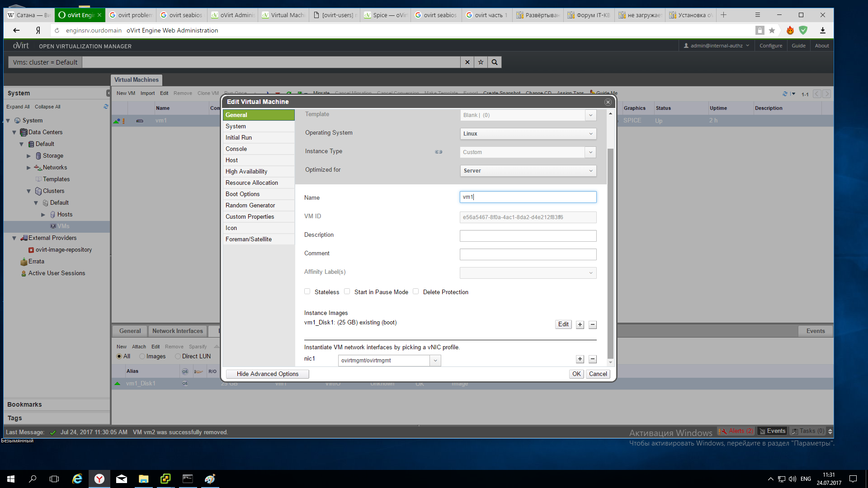This screenshot has height=488, width=868.
Task: Expand the Storage tree node
Action: tap(28, 156)
